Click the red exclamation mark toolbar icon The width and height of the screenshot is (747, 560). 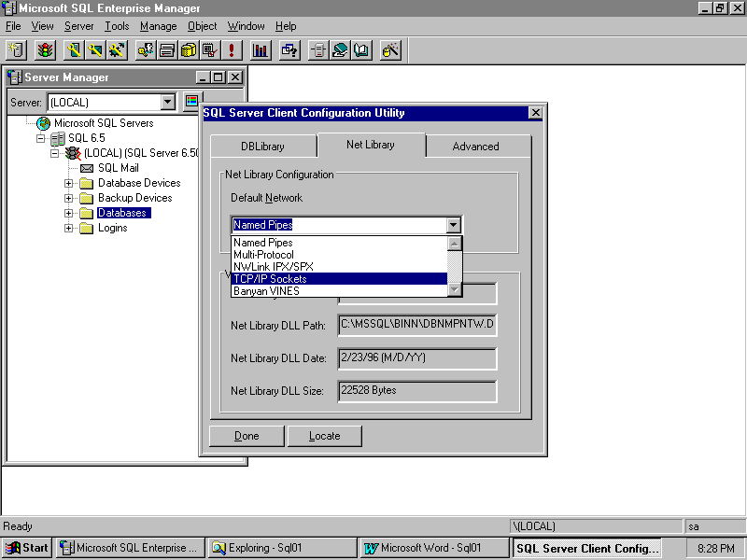coord(232,49)
